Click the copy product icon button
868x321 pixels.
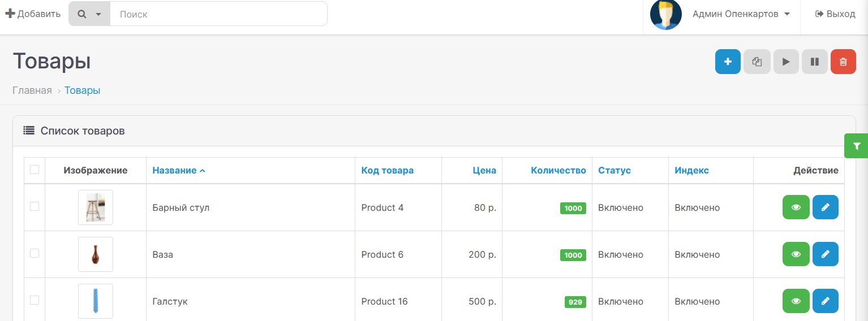(757, 62)
